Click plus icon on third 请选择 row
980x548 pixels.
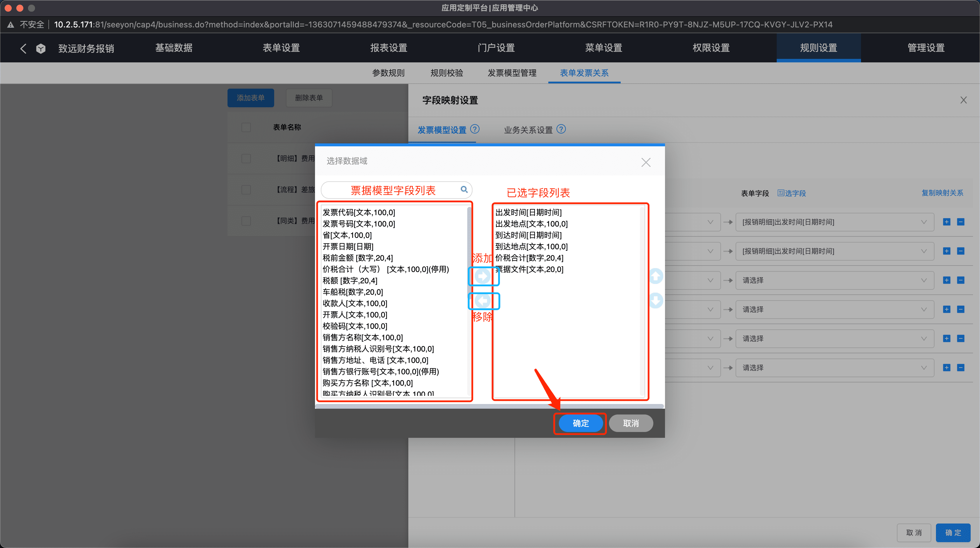(946, 338)
